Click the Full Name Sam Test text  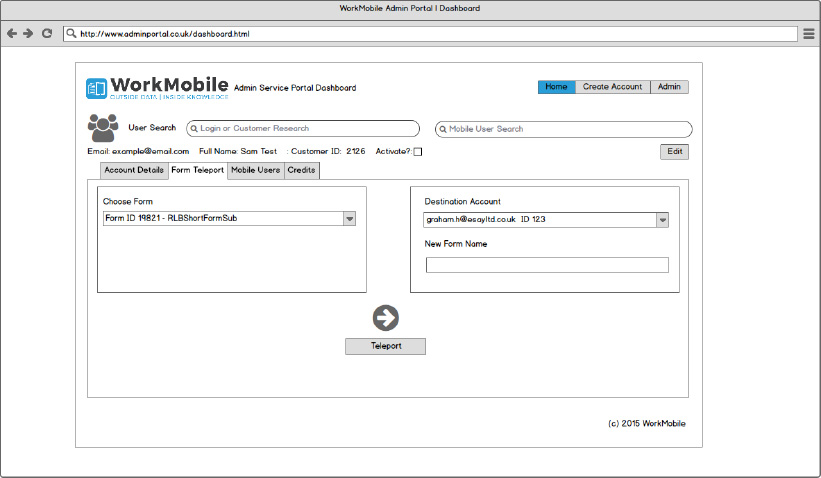click(x=238, y=151)
